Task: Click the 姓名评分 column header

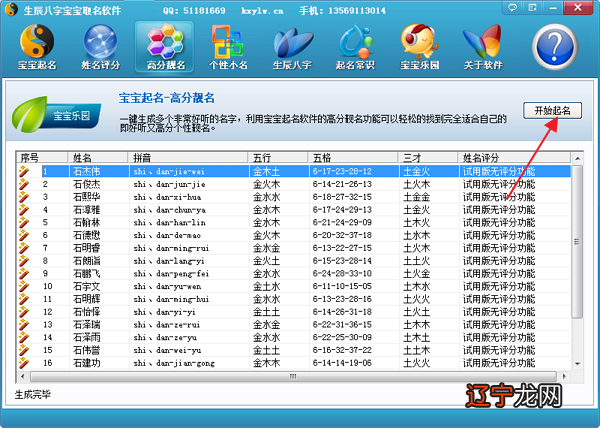Action: pos(510,158)
